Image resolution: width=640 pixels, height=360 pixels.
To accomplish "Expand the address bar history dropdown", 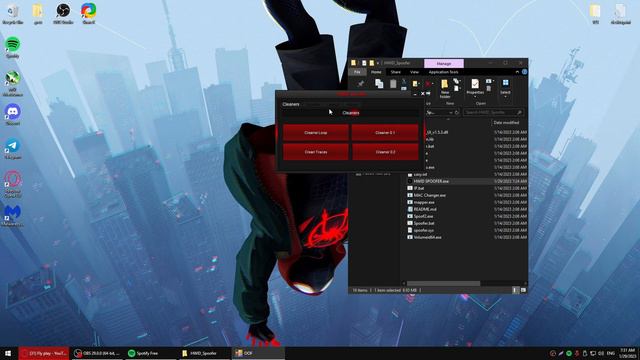I will [450, 112].
